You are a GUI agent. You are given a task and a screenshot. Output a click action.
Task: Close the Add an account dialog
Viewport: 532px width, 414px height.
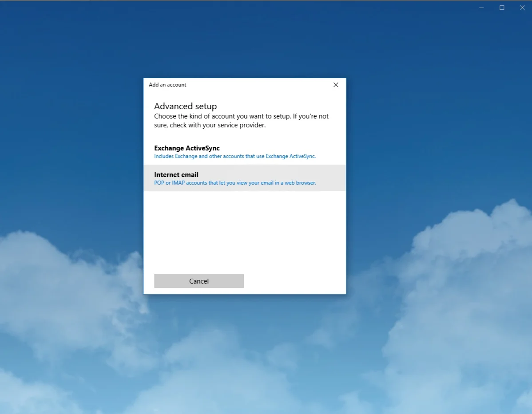[x=336, y=85]
